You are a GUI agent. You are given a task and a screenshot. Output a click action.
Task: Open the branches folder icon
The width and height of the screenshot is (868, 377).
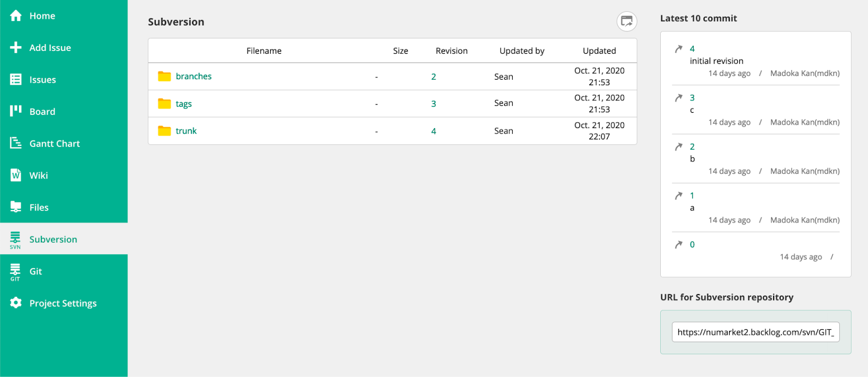164,76
